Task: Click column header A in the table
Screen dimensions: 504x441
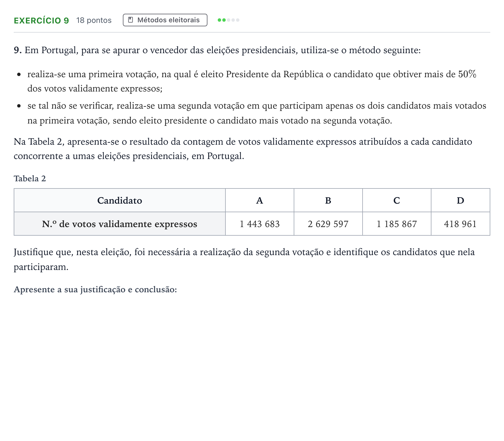Action: (259, 200)
